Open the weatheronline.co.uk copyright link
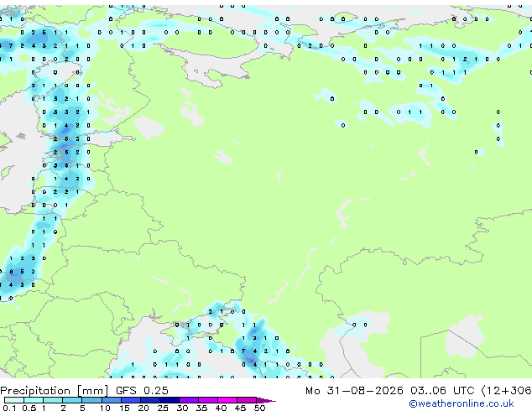 pos(462,403)
